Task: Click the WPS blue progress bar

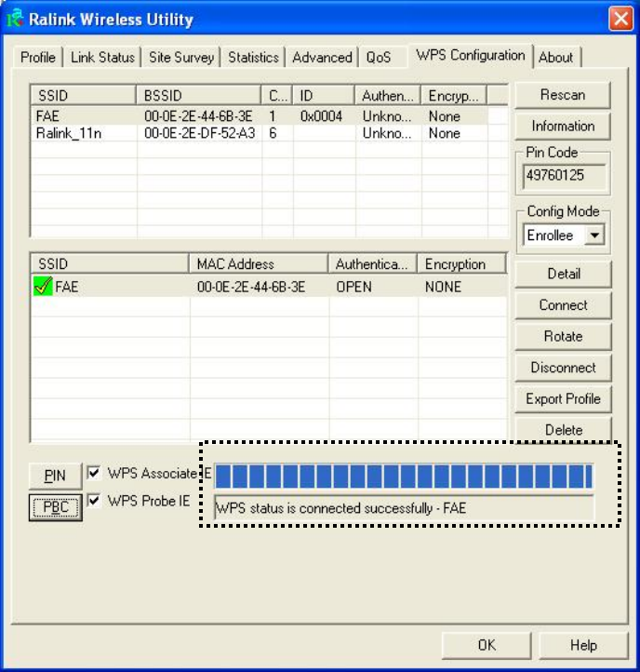Action: point(404,477)
